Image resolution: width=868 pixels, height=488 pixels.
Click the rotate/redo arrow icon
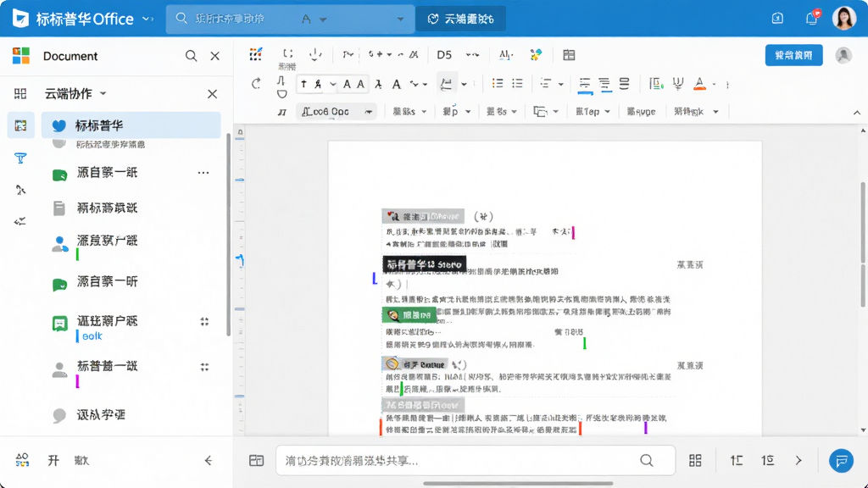click(x=256, y=84)
